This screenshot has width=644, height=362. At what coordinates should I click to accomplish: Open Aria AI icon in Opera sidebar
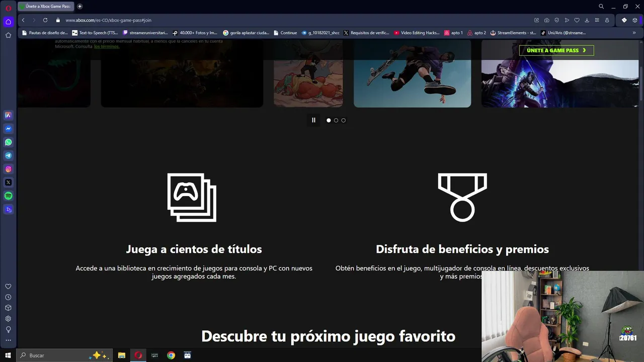(8, 115)
